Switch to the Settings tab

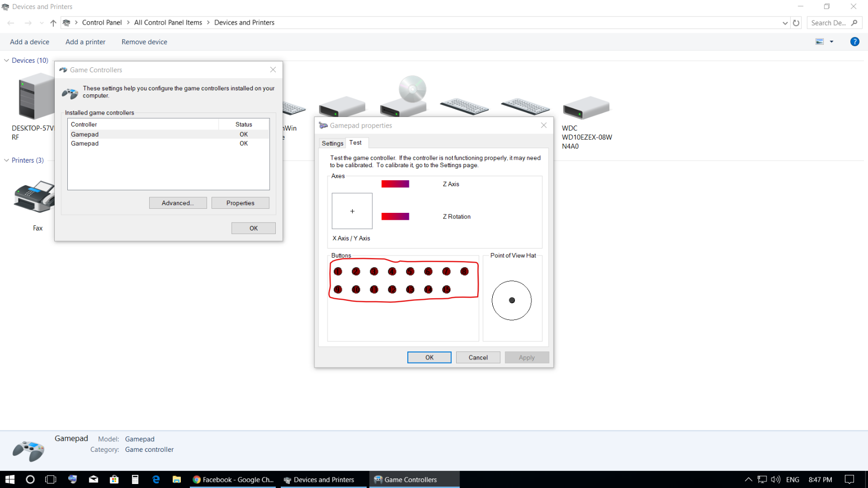tap(332, 143)
